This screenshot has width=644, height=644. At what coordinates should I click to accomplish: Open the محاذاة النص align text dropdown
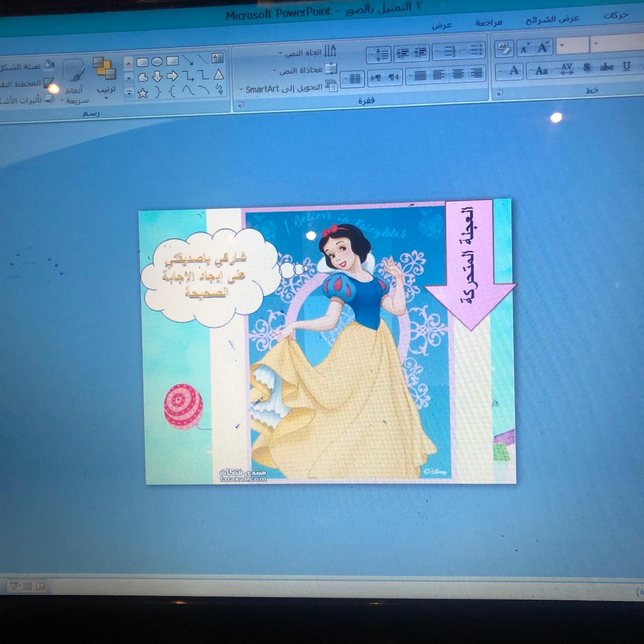[x=305, y=69]
